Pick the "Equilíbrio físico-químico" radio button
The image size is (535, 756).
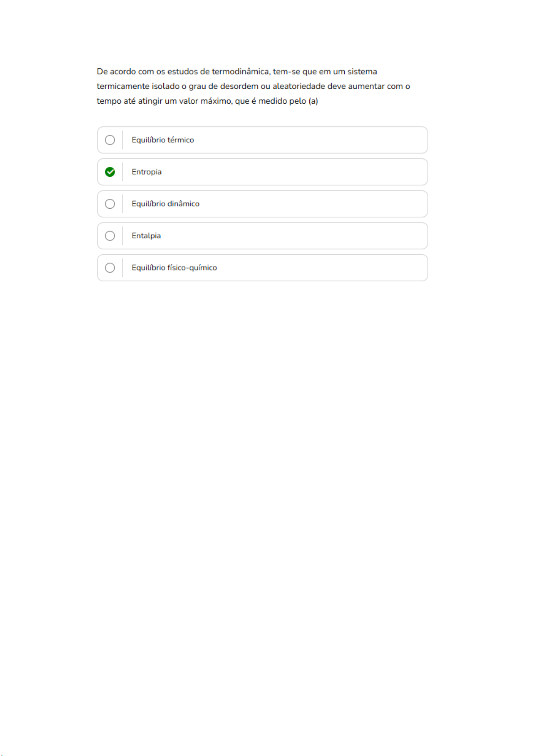[x=110, y=268]
